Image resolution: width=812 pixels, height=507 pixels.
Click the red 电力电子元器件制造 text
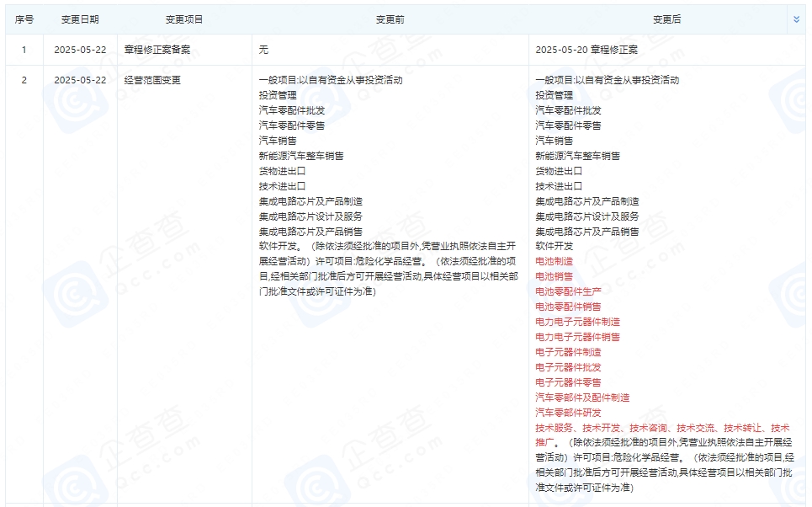576,322
